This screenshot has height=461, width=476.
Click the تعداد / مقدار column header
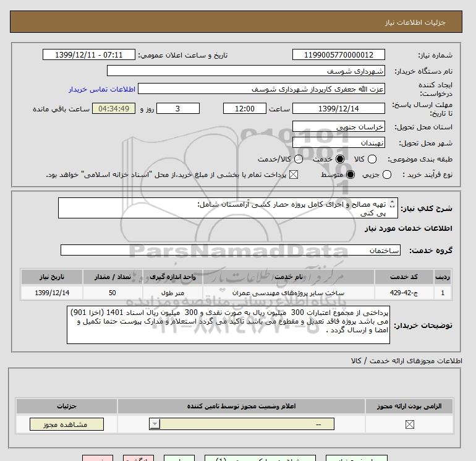(113, 277)
